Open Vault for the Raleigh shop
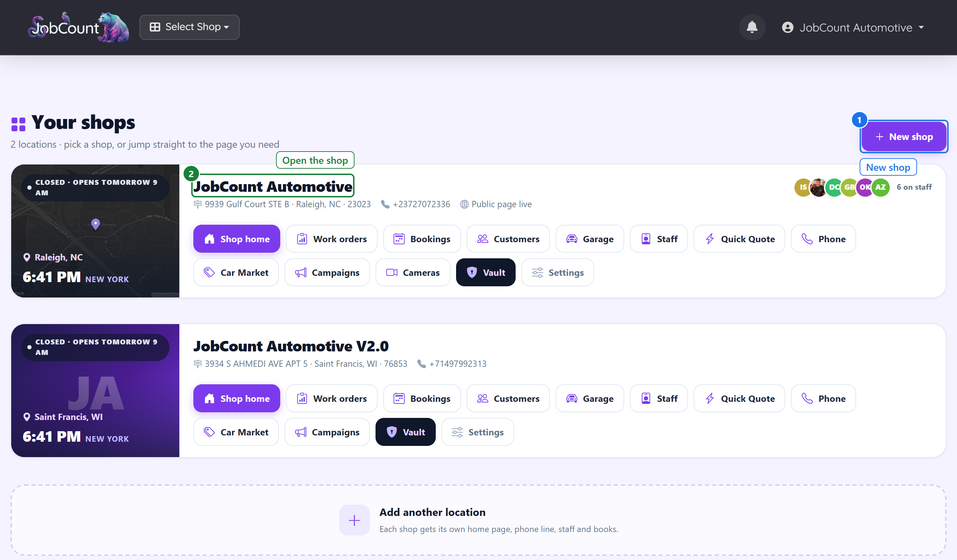 pos(486,272)
